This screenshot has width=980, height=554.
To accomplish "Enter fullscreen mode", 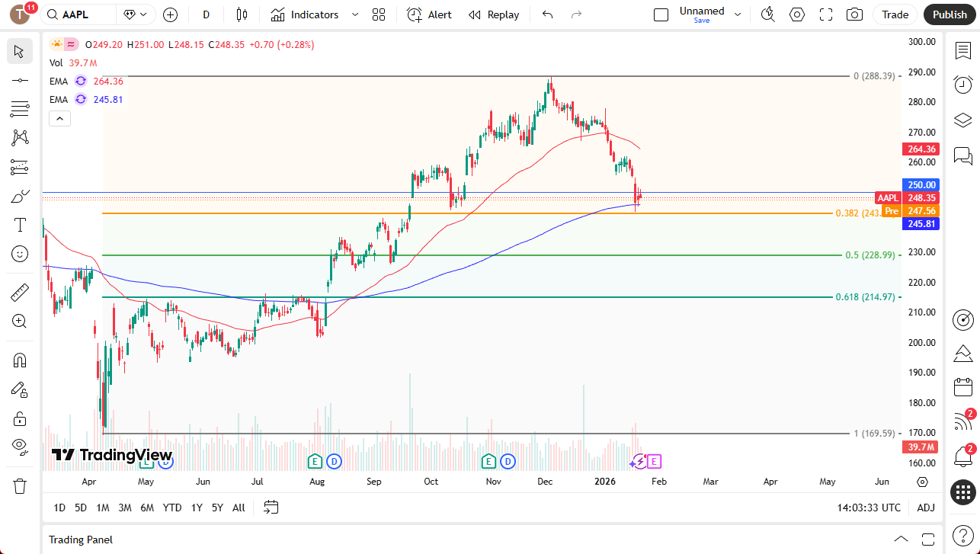I will 826,14.
